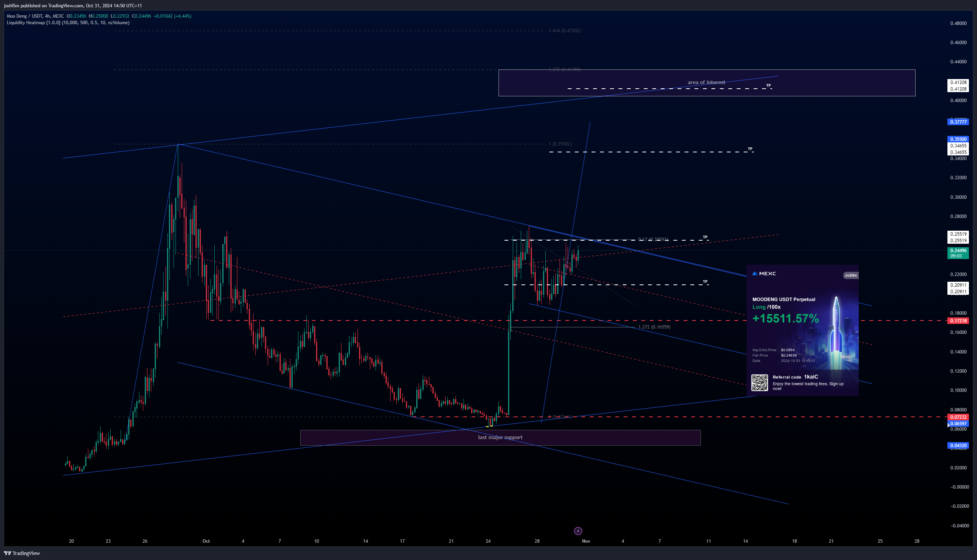977x560 pixels.
Task: Click the Fib label 1 (0.35502)
Action: (560, 144)
